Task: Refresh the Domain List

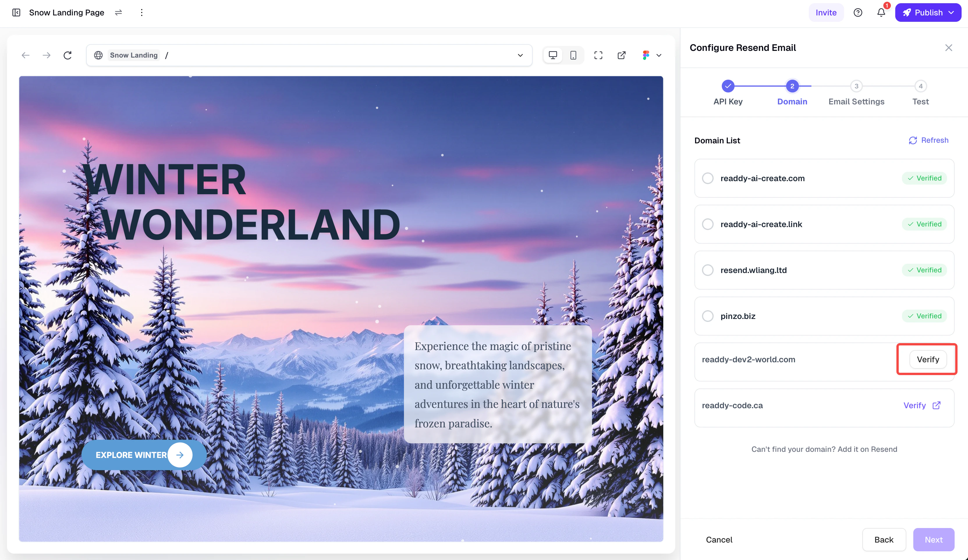Action: (x=928, y=140)
